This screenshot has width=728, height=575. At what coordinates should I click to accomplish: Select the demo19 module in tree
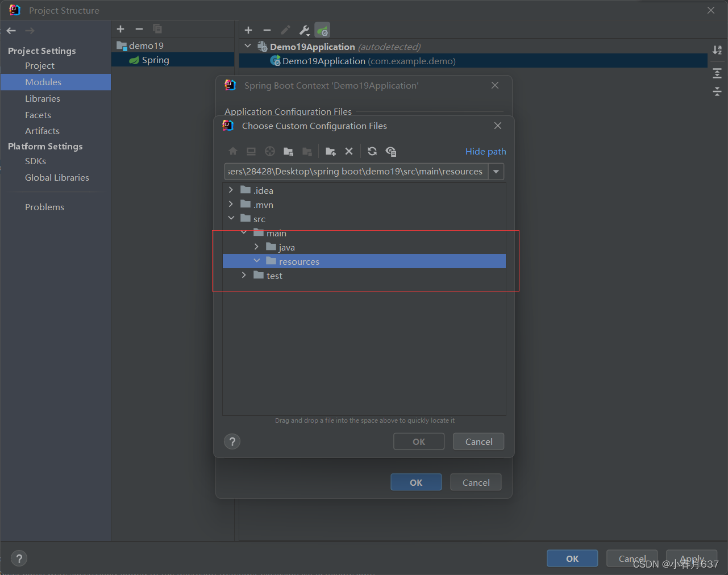[x=173, y=45]
